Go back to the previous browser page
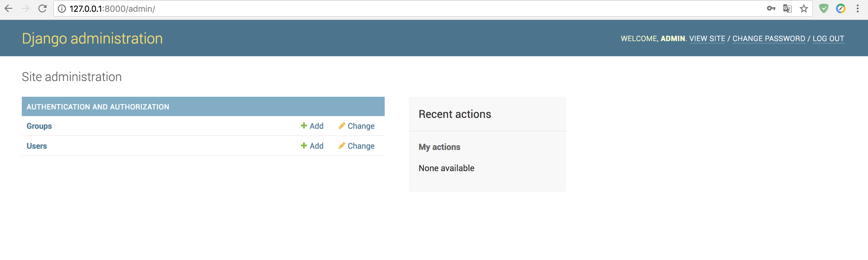868x260 pixels. tap(8, 8)
